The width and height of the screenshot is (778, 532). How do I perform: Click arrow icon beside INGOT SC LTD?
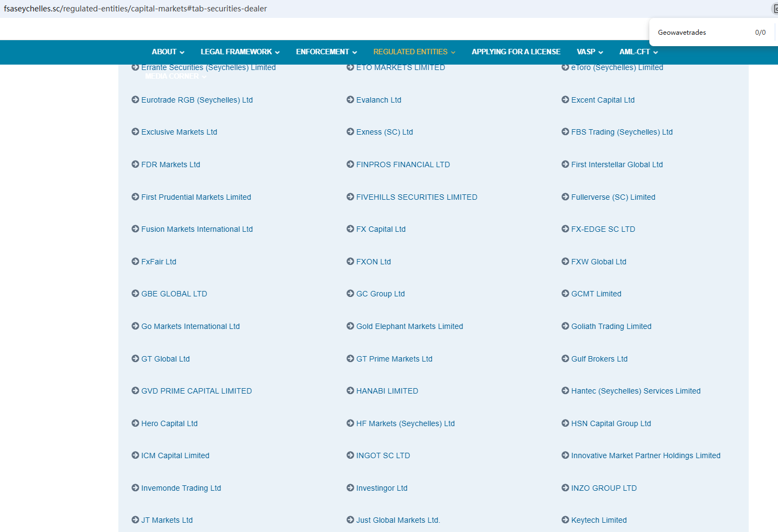point(350,455)
